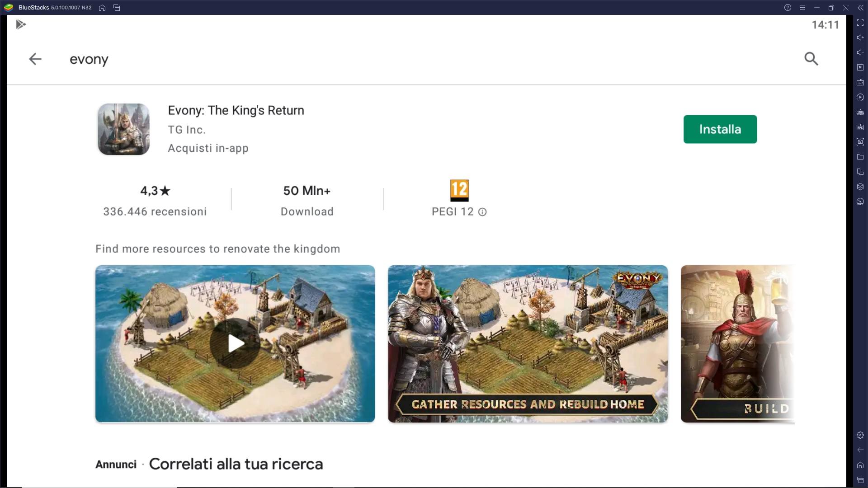The image size is (868, 488).
Task: Open the Roman general BUILD screenshot
Action: click(737, 344)
